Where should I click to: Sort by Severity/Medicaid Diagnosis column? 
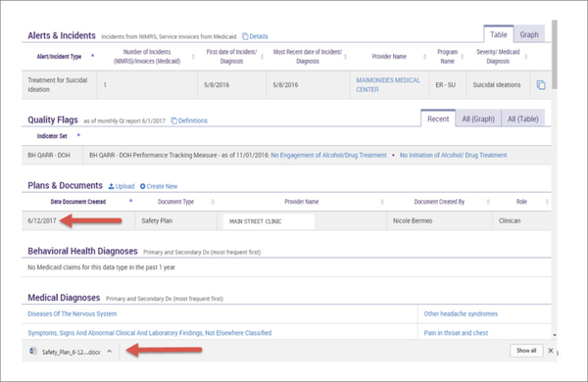click(x=498, y=57)
